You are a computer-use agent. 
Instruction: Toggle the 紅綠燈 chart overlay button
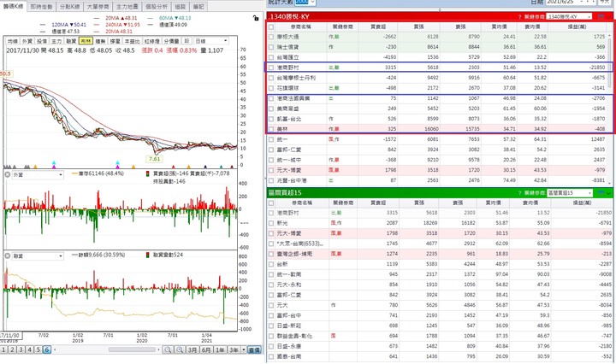(151, 41)
